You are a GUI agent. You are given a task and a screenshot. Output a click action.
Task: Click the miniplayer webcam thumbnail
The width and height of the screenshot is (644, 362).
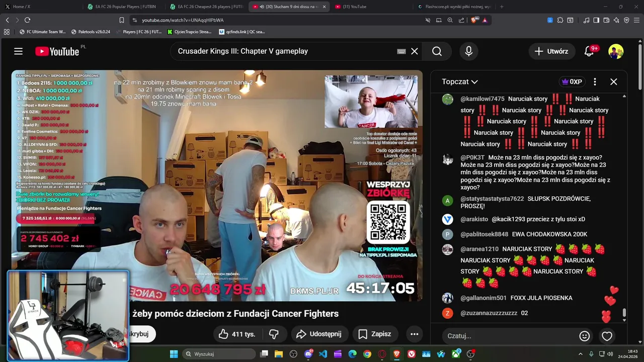[x=68, y=316]
